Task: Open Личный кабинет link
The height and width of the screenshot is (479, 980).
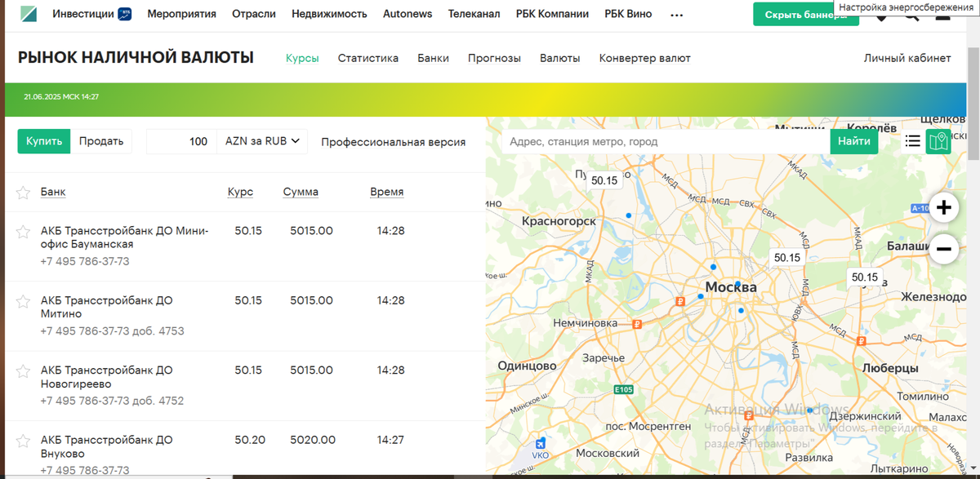Action: point(907,58)
